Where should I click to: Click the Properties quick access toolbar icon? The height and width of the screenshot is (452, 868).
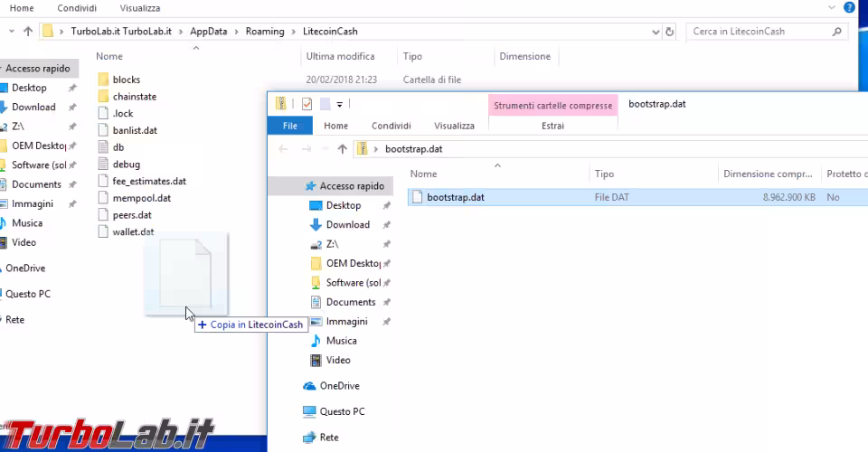[x=307, y=104]
